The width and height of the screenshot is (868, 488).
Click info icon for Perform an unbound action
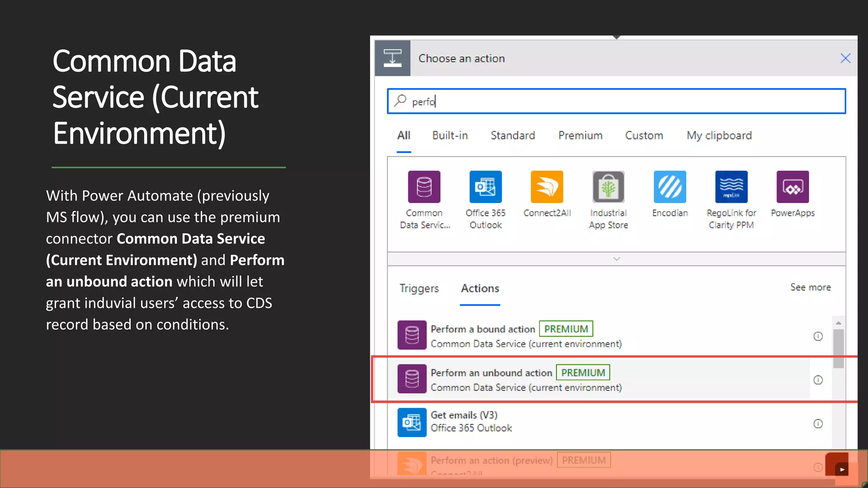coord(818,380)
